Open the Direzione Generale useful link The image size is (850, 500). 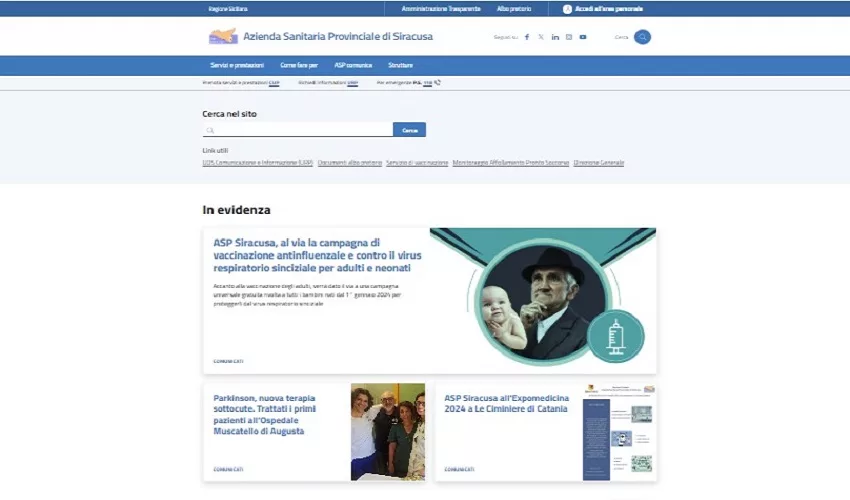(599, 162)
